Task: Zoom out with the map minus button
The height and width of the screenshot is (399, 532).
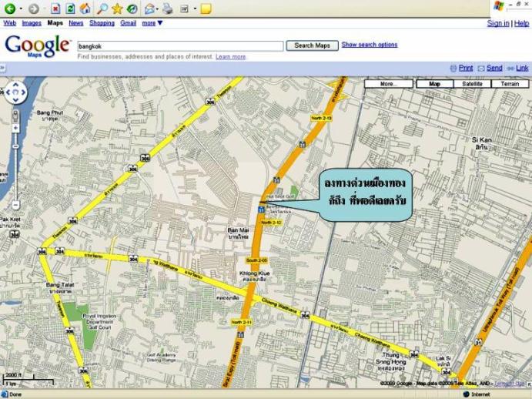Action: [16, 204]
